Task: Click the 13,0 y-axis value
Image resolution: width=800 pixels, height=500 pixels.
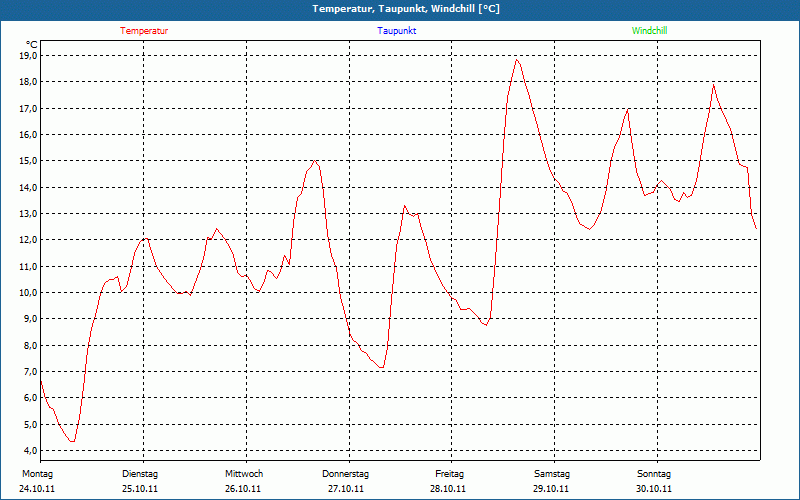Action: coord(29,213)
